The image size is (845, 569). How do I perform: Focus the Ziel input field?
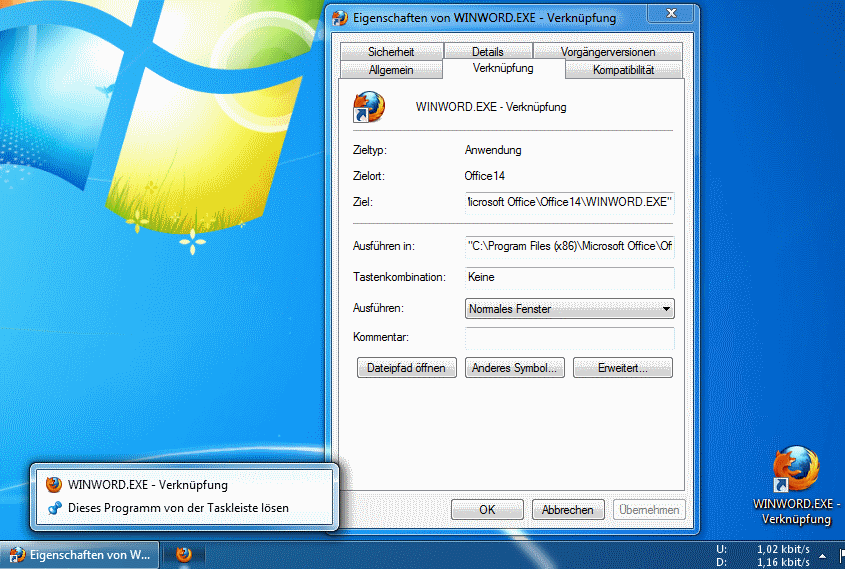[x=570, y=202]
